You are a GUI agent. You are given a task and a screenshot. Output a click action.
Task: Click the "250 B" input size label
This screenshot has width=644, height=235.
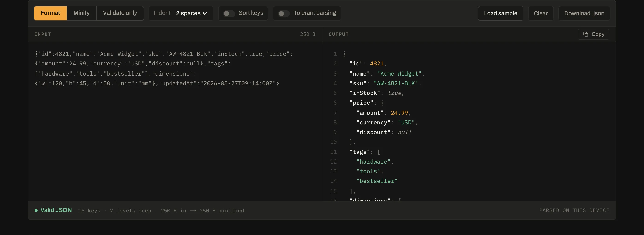click(x=308, y=34)
